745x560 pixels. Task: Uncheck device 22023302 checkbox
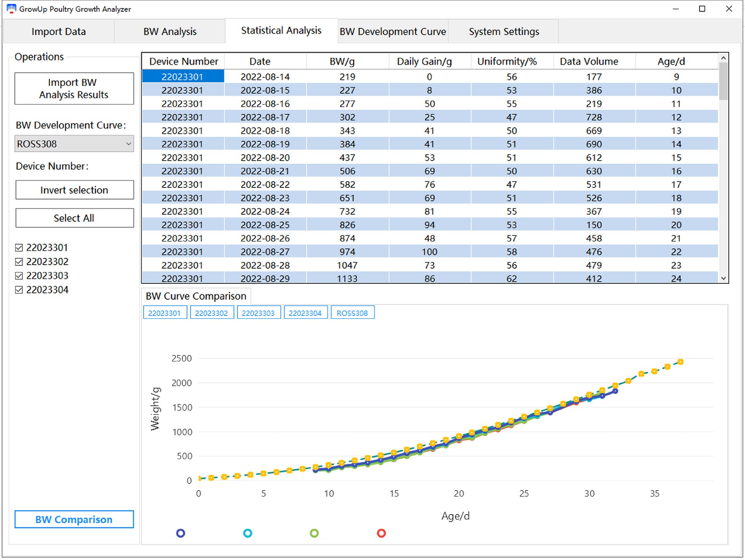coord(19,262)
